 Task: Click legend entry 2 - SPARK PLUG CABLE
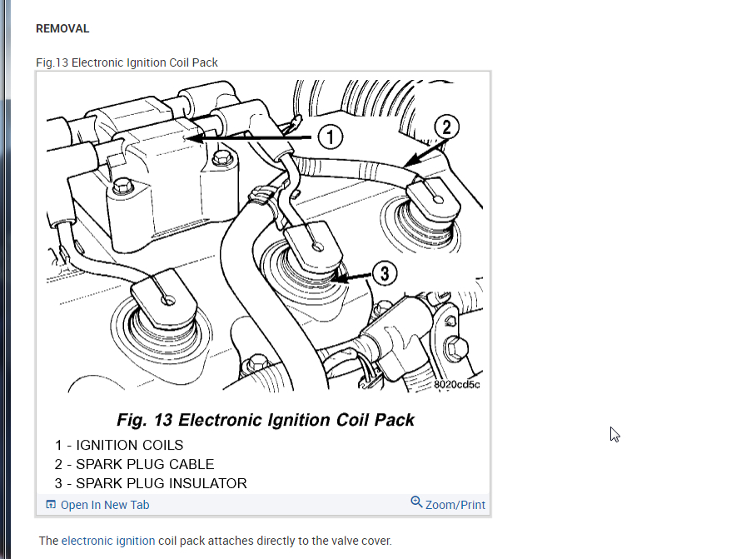pos(135,464)
